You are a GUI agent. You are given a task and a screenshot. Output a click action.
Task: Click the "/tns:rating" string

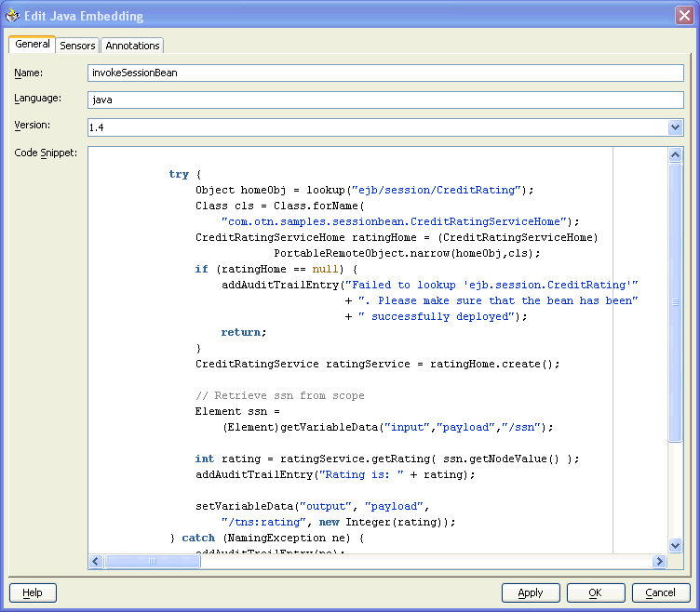pyautogui.click(x=263, y=522)
